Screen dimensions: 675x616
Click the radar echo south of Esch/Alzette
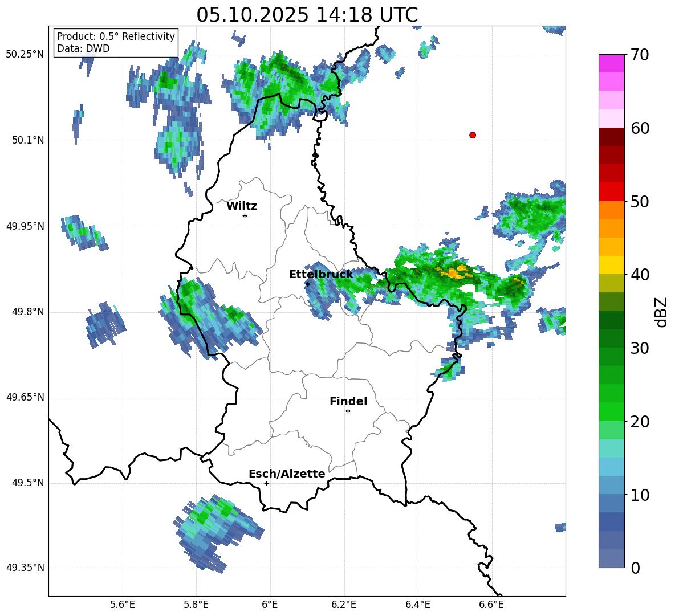pyautogui.click(x=219, y=533)
